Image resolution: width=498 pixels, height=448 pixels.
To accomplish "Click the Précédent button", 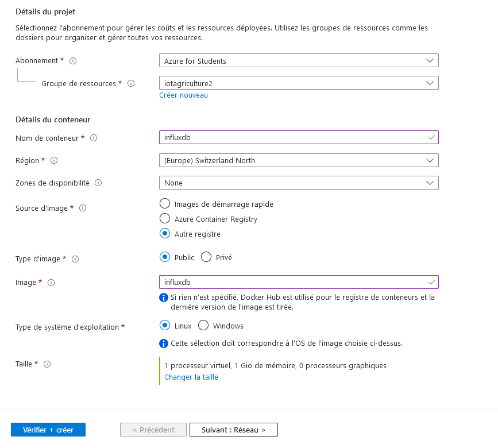I will click(153, 430).
